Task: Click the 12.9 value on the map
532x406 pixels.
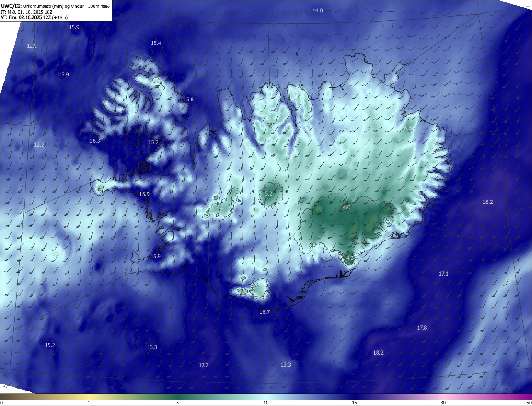Action: (x=32, y=46)
